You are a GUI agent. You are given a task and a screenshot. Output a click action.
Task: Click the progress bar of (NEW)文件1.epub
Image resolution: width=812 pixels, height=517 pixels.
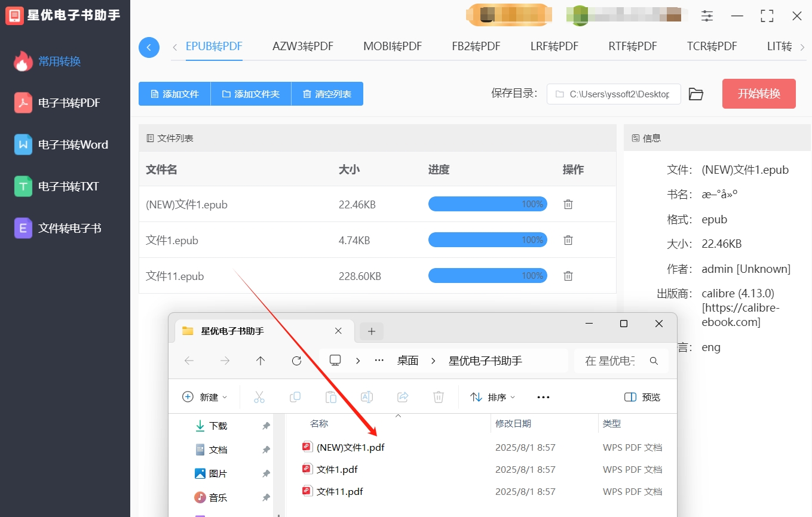pyautogui.click(x=488, y=204)
